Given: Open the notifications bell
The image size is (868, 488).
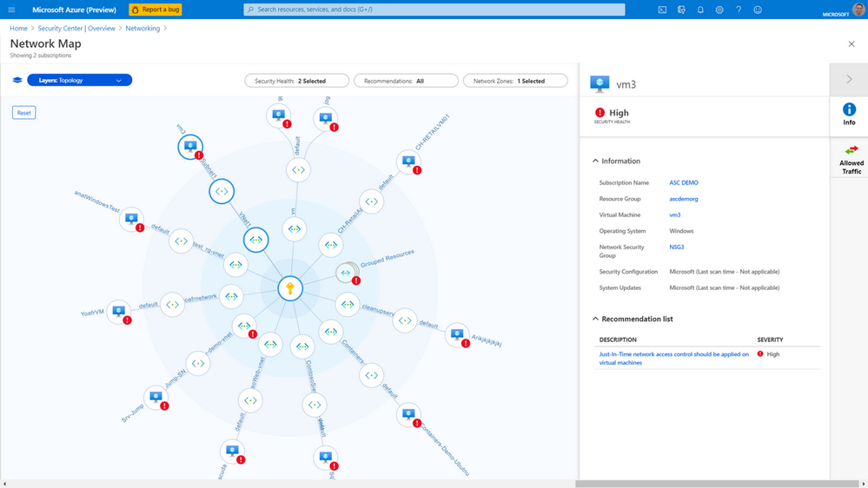Looking at the screenshot, I should pyautogui.click(x=700, y=10).
